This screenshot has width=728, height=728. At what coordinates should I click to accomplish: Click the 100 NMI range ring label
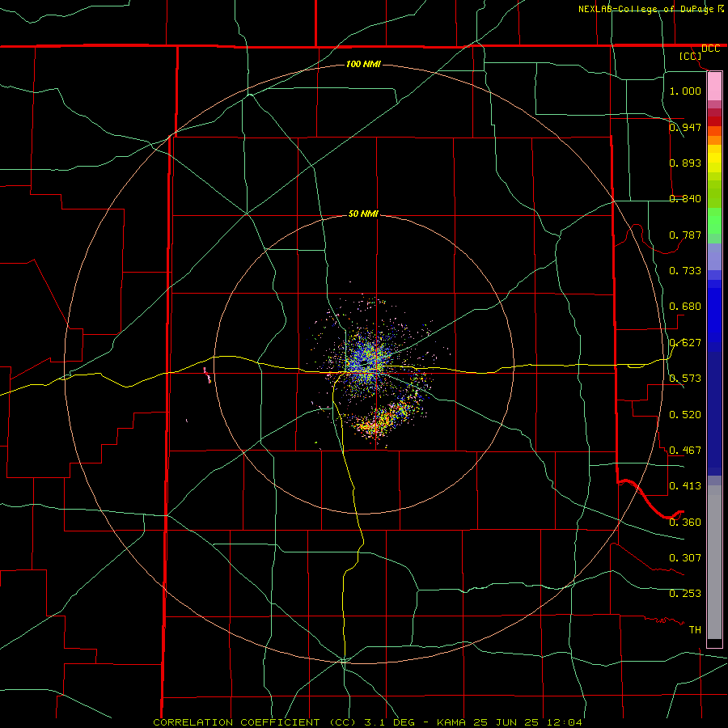click(363, 64)
